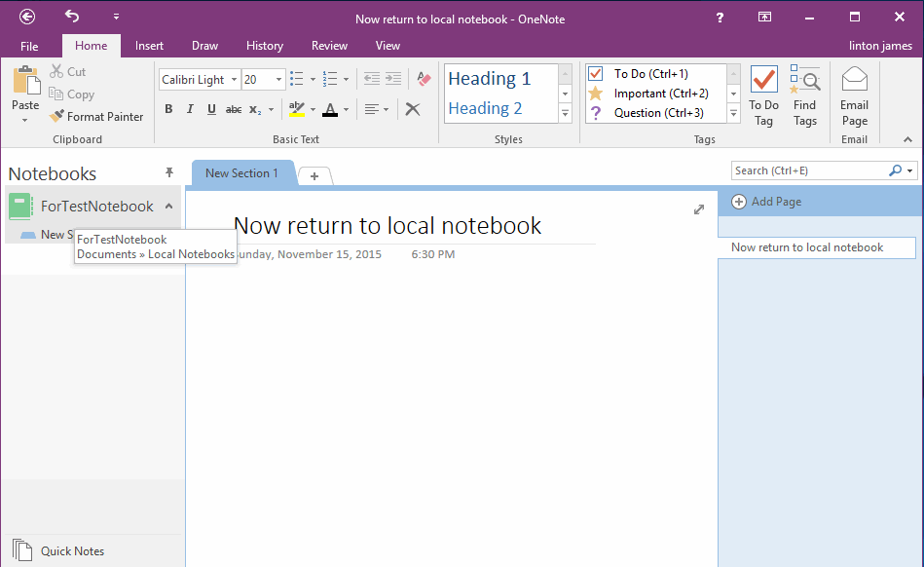This screenshot has height=567, width=924.
Task: Click the Email Page envelope button
Action: (x=855, y=96)
